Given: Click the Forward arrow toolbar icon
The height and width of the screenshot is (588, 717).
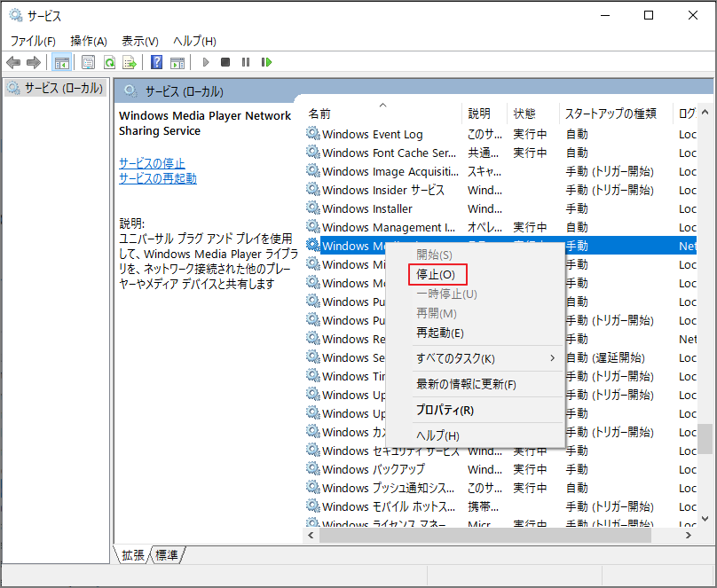Looking at the screenshot, I should tap(34, 62).
